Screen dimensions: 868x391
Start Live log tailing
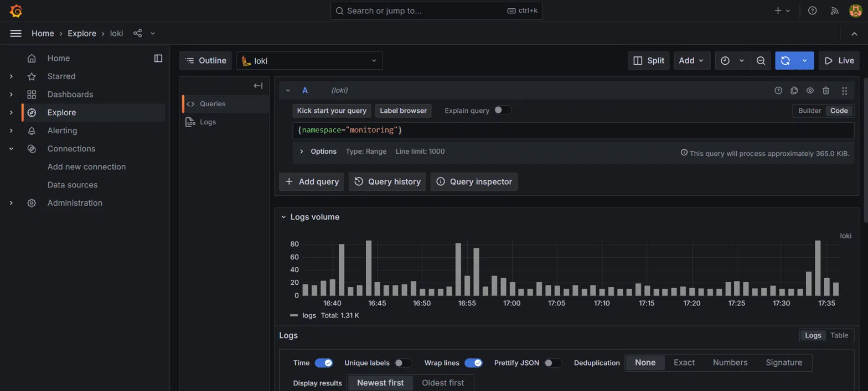pyautogui.click(x=839, y=61)
